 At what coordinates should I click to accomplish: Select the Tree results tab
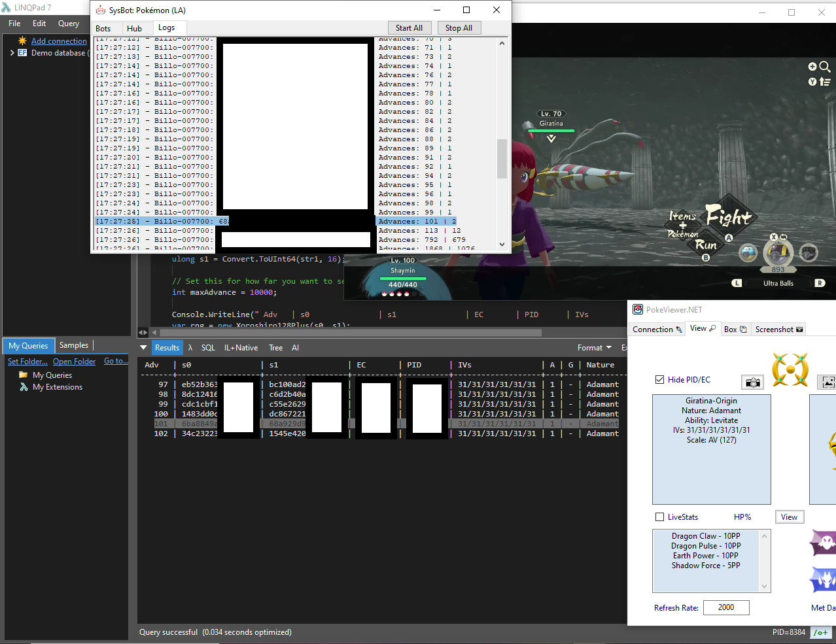coord(275,348)
